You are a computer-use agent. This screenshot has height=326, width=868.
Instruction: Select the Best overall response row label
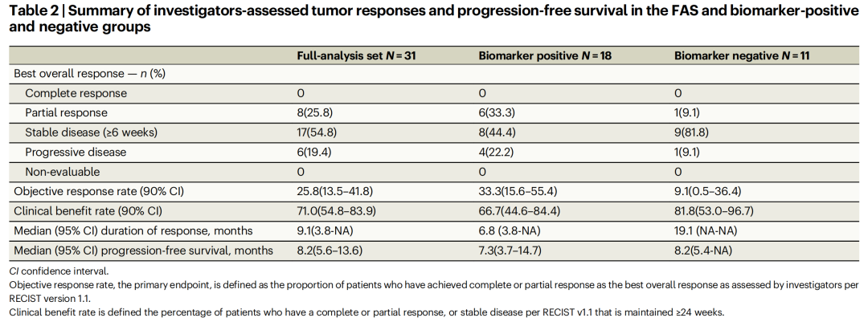90,73
